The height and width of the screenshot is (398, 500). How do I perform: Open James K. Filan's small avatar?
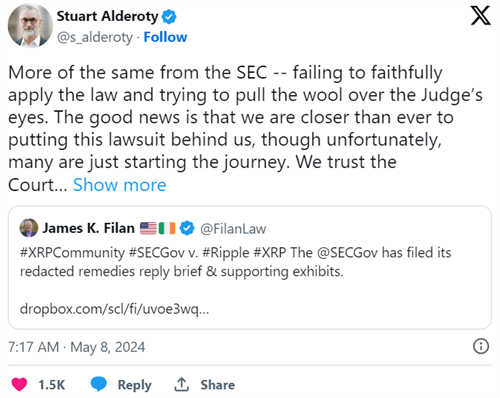click(x=29, y=228)
